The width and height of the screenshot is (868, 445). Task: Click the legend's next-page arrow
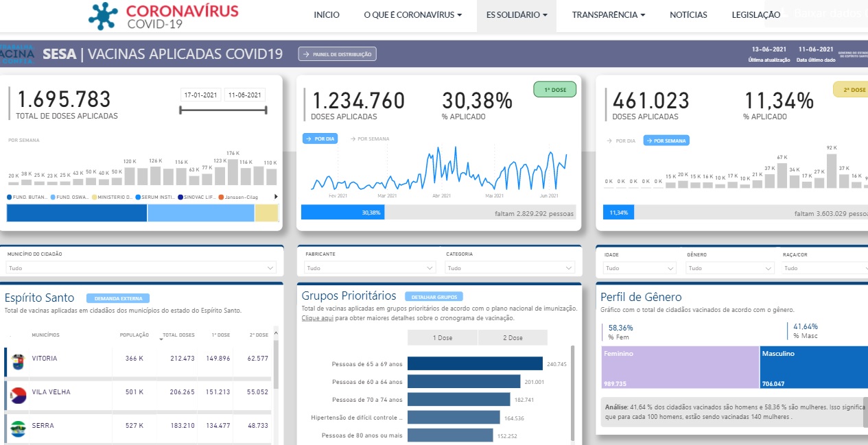click(x=276, y=197)
